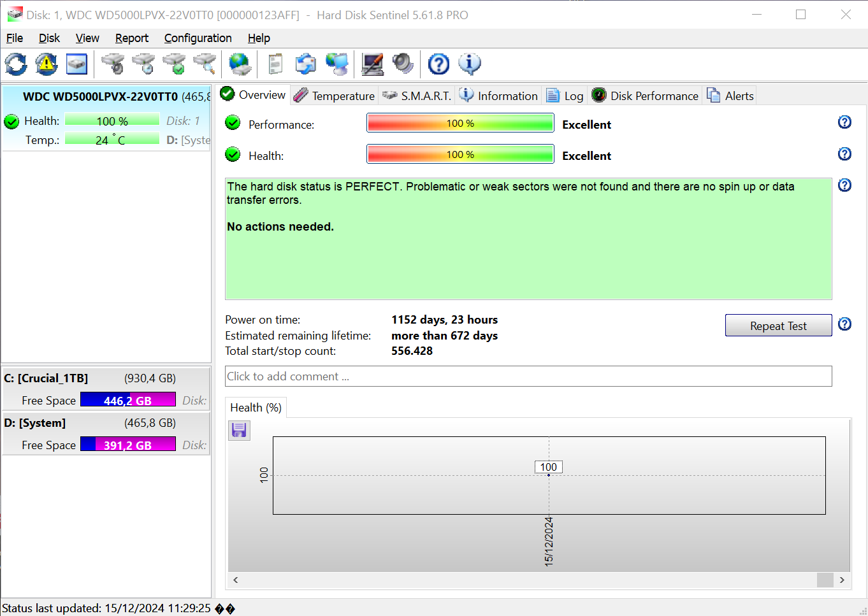Screen dimensions: 868x616
Task: Click the sidebar Temp 24 °C bar
Action: (x=112, y=140)
